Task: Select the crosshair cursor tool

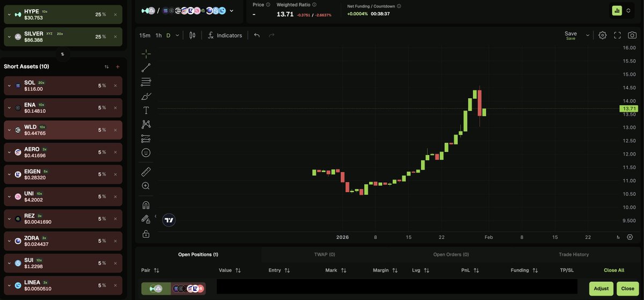Action: click(x=146, y=54)
